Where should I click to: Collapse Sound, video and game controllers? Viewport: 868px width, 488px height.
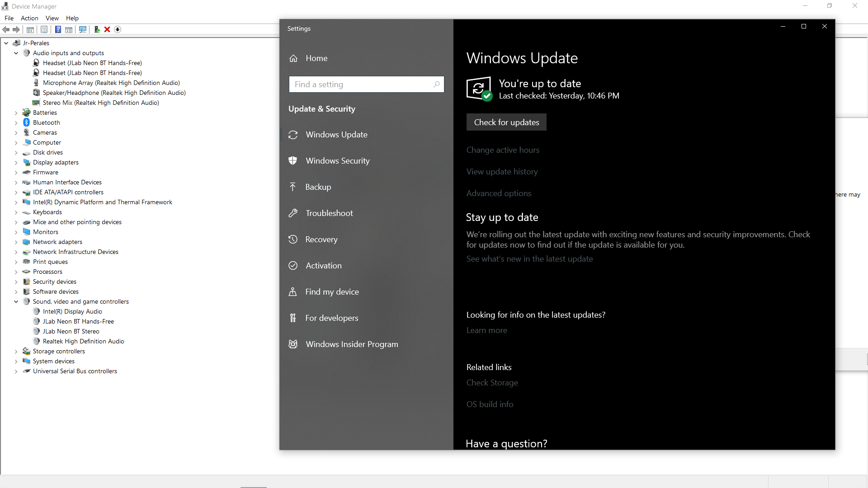point(16,302)
